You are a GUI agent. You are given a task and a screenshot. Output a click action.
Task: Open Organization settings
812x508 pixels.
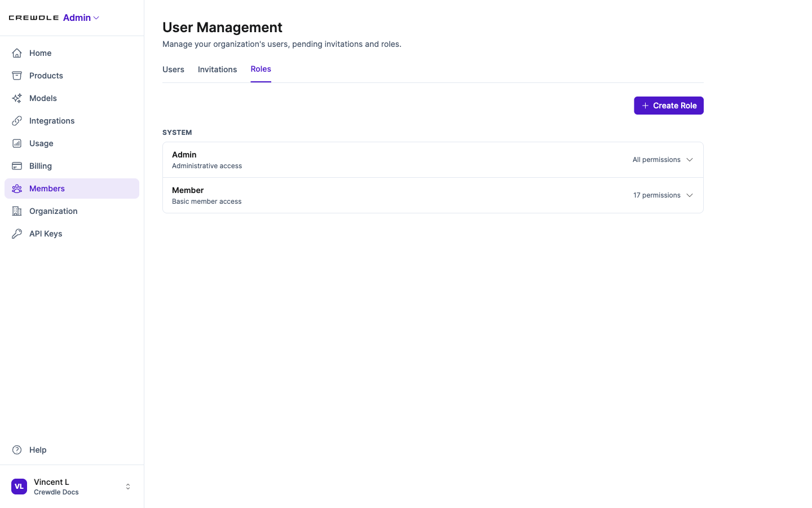tap(72, 211)
